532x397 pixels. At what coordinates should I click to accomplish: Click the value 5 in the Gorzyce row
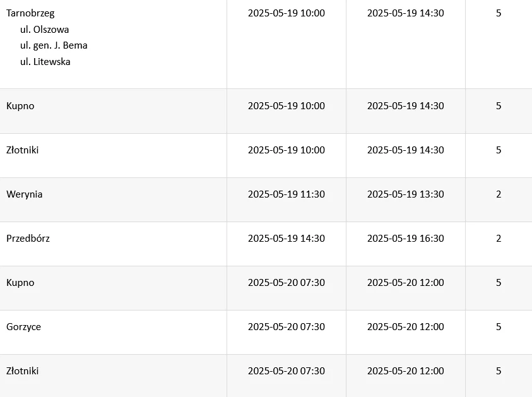pos(499,327)
